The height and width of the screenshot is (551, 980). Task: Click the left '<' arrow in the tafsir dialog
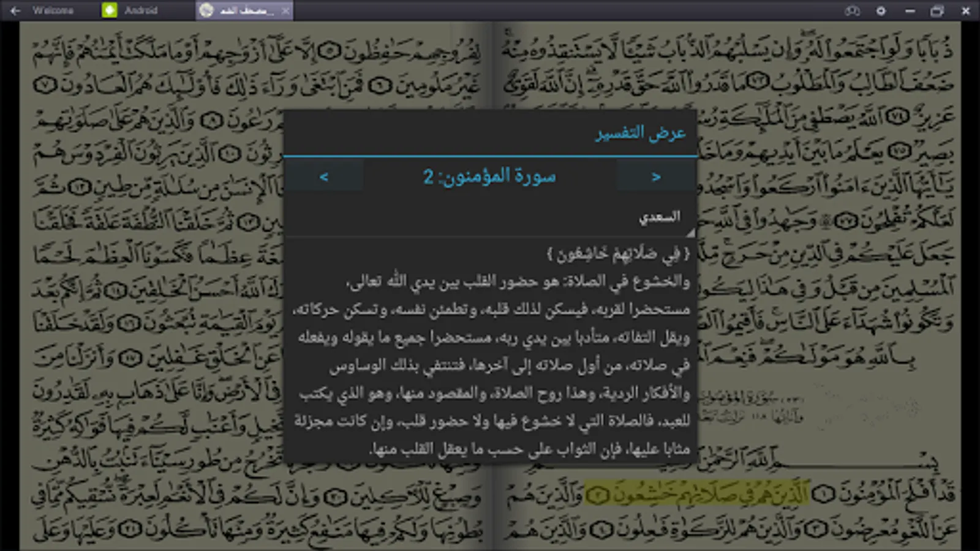(x=324, y=177)
